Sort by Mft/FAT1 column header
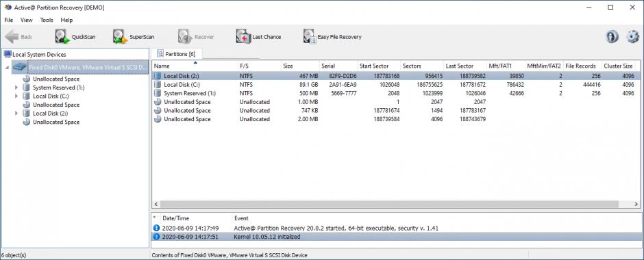The width and height of the screenshot is (644, 260). click(506, 66)
